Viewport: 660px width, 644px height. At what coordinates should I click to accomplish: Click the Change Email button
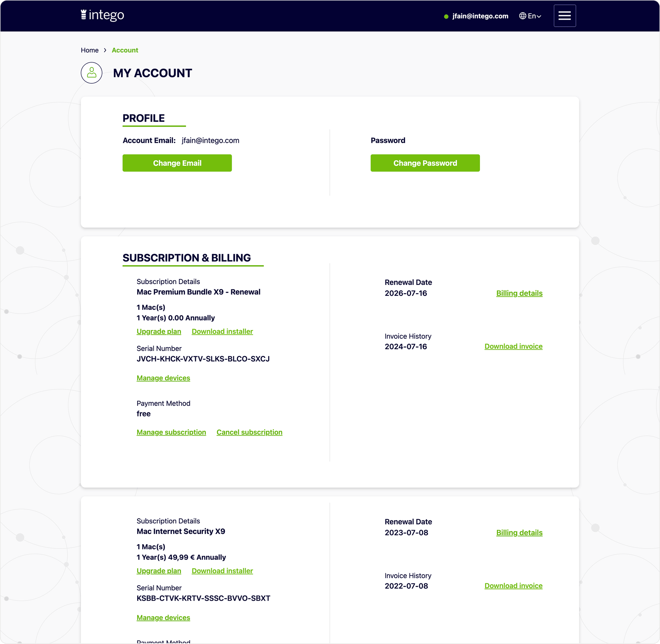tap(177, 163)
